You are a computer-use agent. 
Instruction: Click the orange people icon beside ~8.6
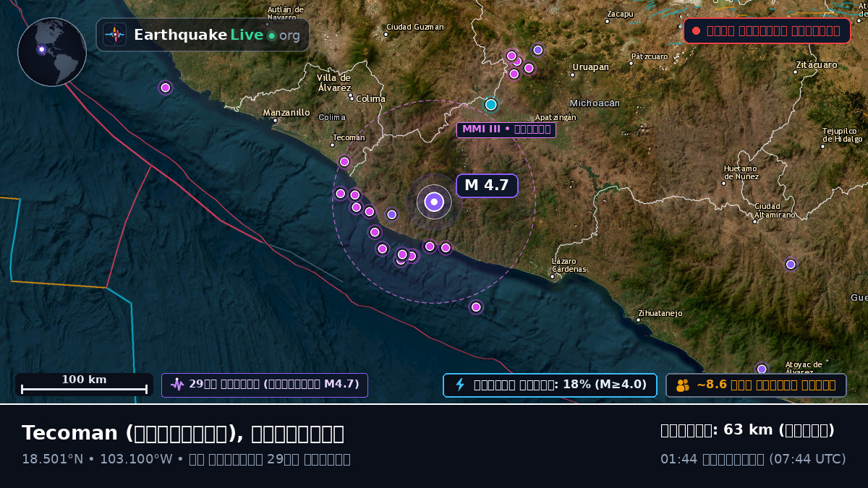683,385
